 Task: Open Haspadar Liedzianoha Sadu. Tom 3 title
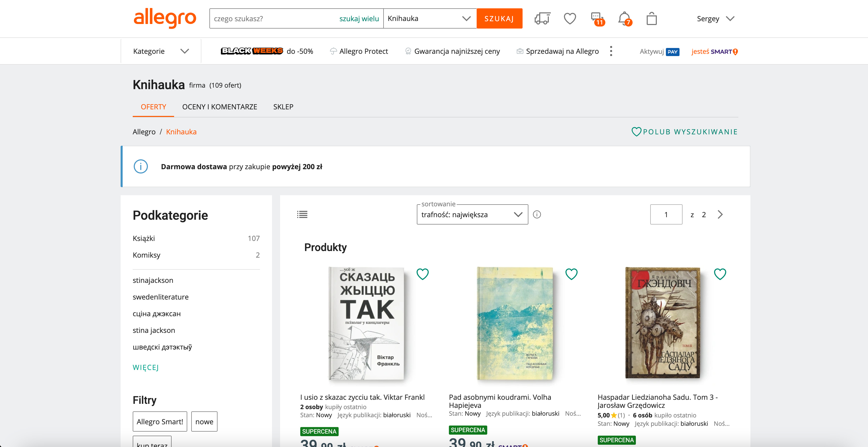[658, 401]
